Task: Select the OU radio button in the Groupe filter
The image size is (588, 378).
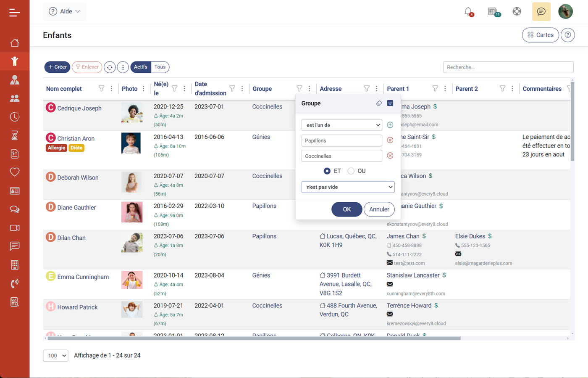Action: point(351,171)
